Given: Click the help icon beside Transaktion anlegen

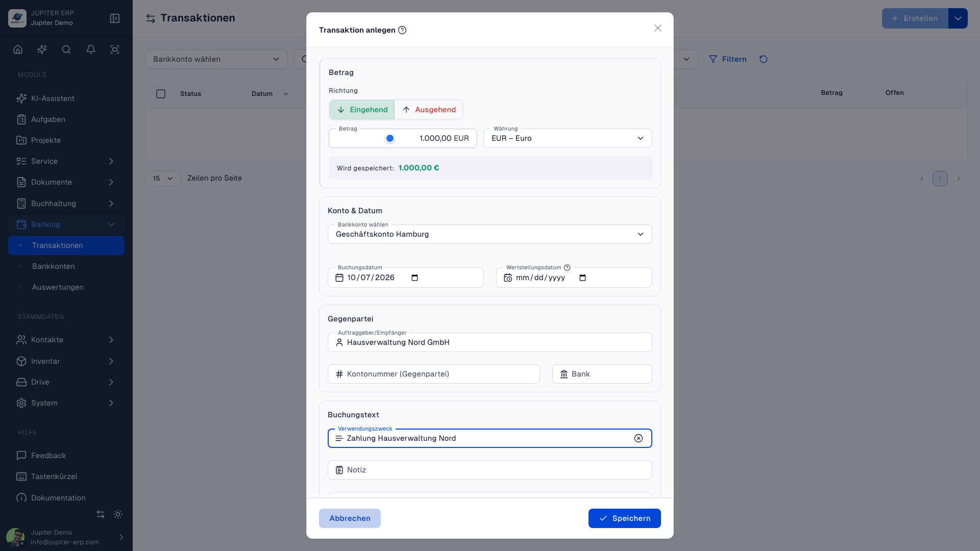Looking at the screenshot, I should tap(402, 30).
